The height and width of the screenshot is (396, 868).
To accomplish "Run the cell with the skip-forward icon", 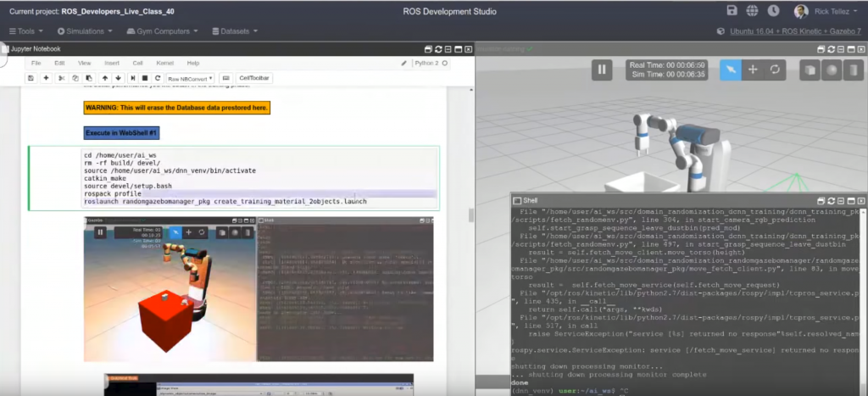I will 133,78.
